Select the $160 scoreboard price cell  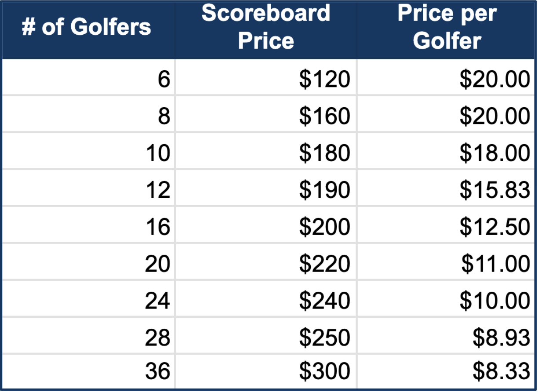pyautogui.click(x=324, y=116)
